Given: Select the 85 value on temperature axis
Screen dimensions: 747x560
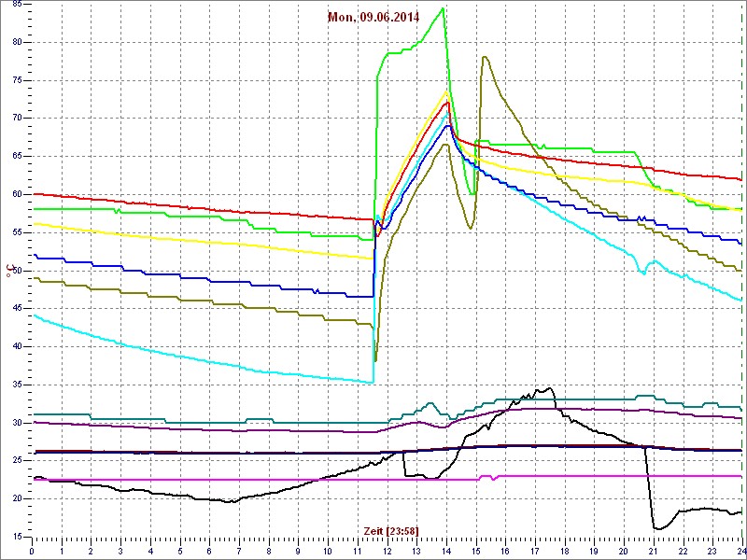Looking at the screenshot, I should coord(16,5).
